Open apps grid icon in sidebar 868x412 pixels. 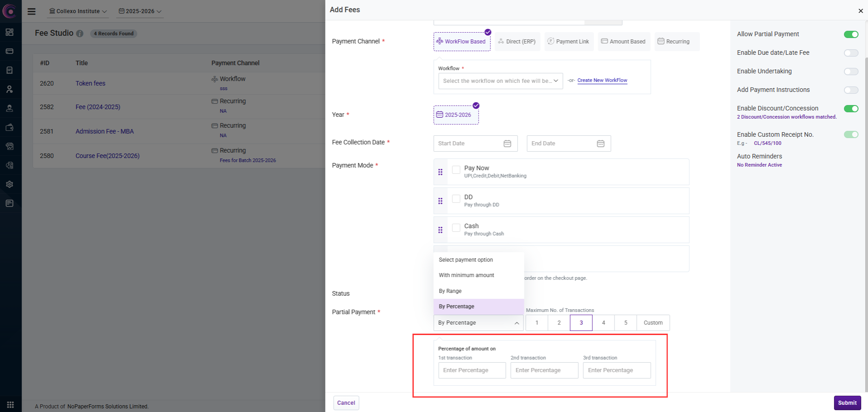[10, 404]
